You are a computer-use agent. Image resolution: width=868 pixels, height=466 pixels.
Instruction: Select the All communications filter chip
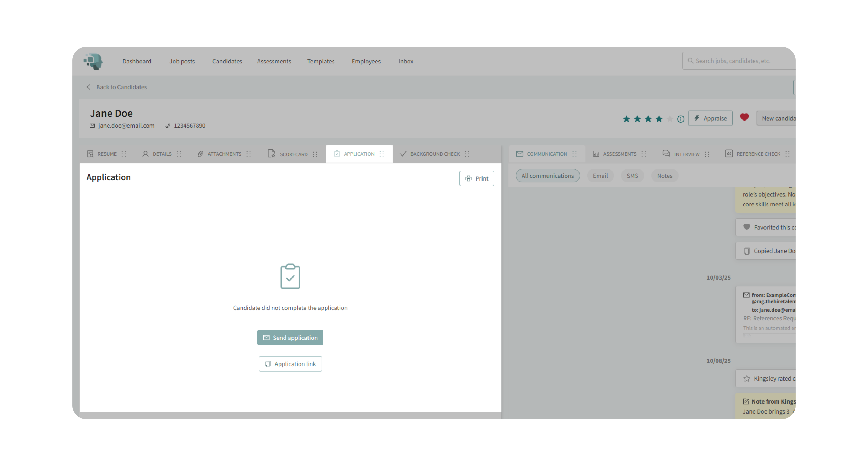(547, 176)
